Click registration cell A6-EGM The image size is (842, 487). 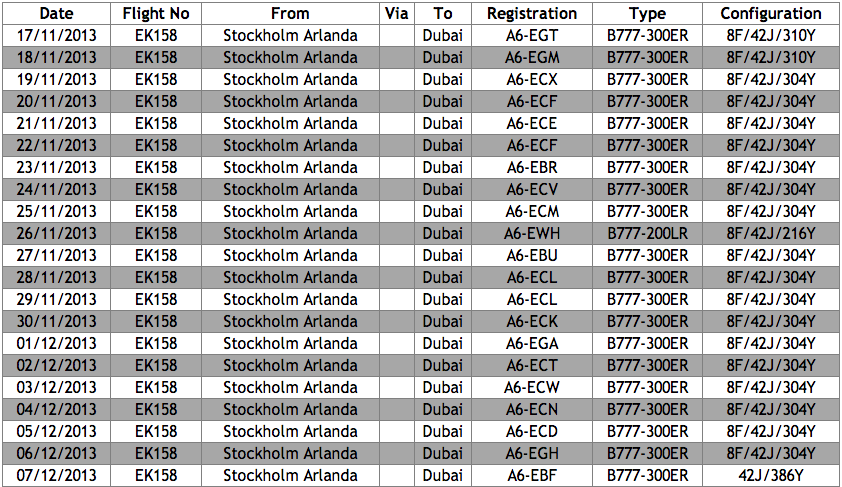(532, 58)
